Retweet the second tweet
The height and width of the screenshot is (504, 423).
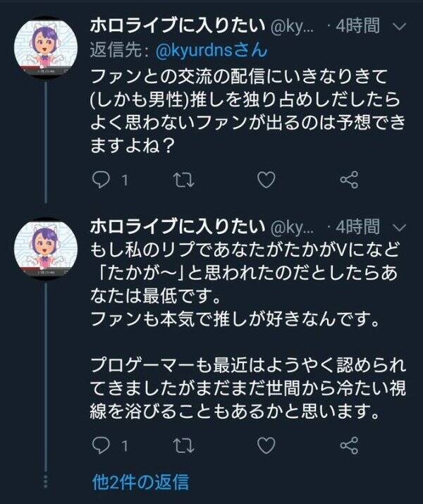click(x=183, y=445)
